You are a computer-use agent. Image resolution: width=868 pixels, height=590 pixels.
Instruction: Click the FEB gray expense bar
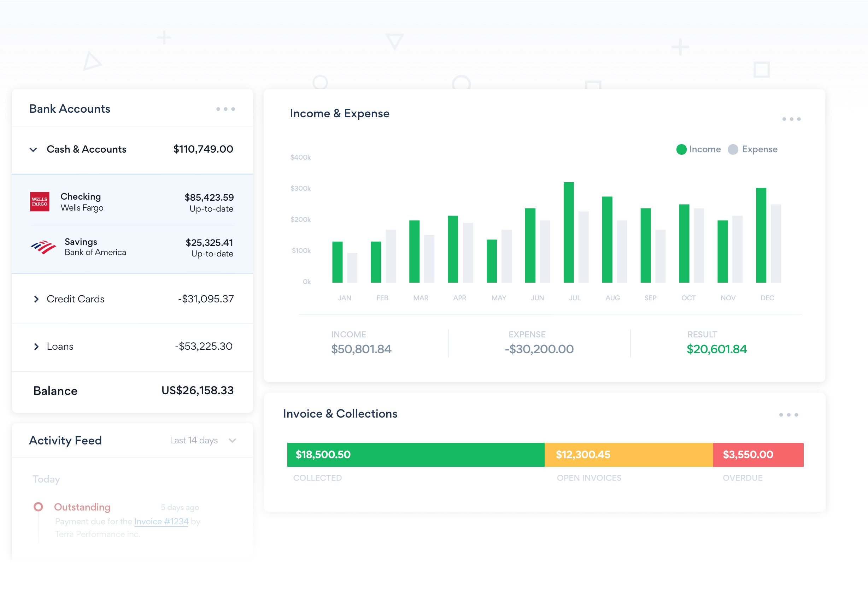(391, 256)
